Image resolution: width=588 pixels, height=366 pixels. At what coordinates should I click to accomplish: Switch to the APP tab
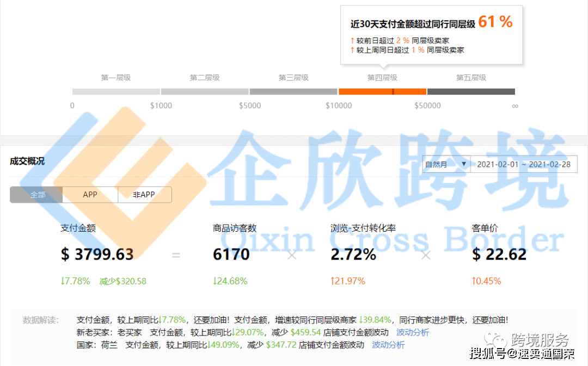click(x=90, y=195)
